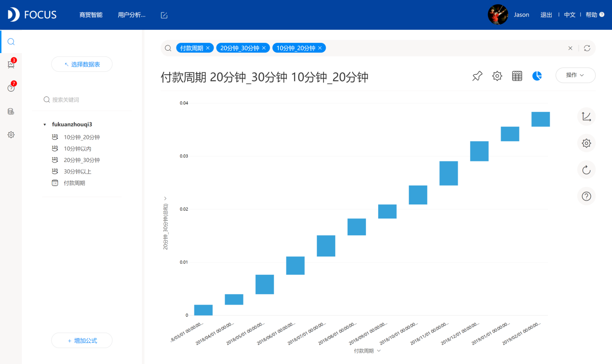Remove the 10分钟_20分钟 search token
612x364 pixels.
(x=319, y=48)
